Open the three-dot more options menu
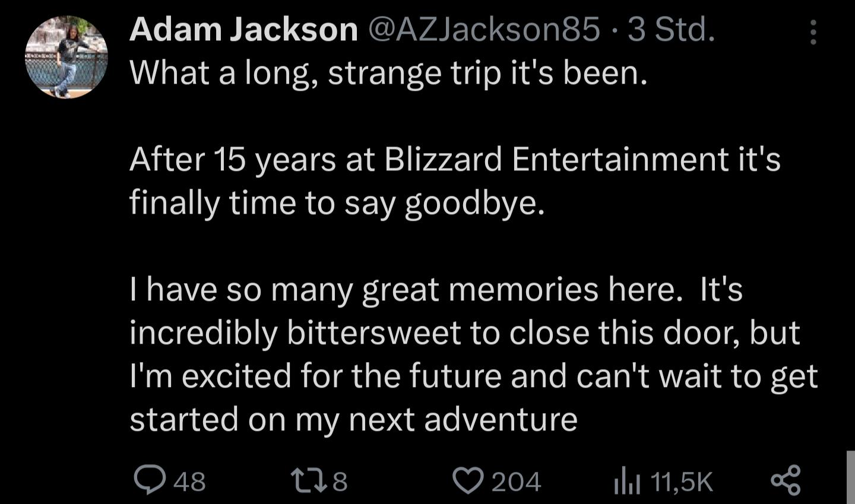Viewport: 855px width, 504px height. pos(813,32)
